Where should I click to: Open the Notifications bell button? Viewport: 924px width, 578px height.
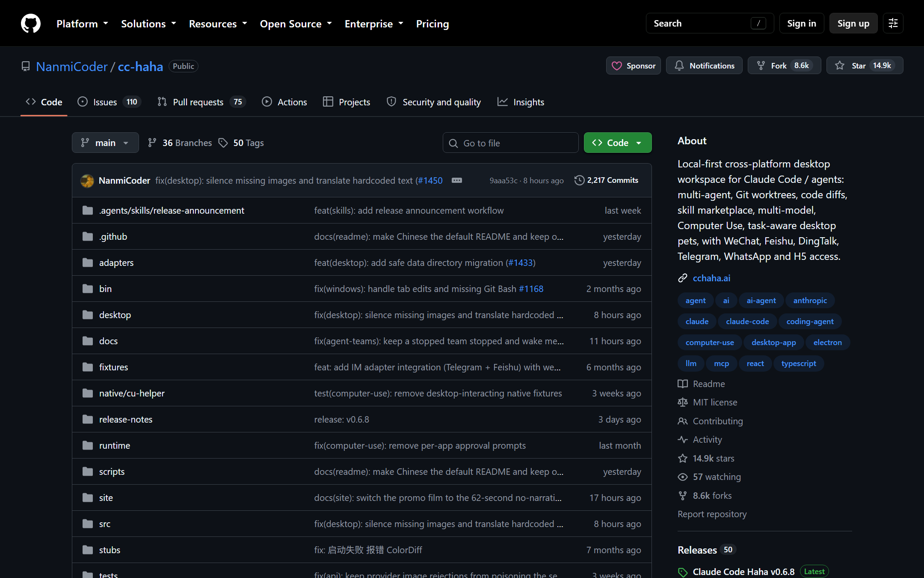[x=704, y=66]
